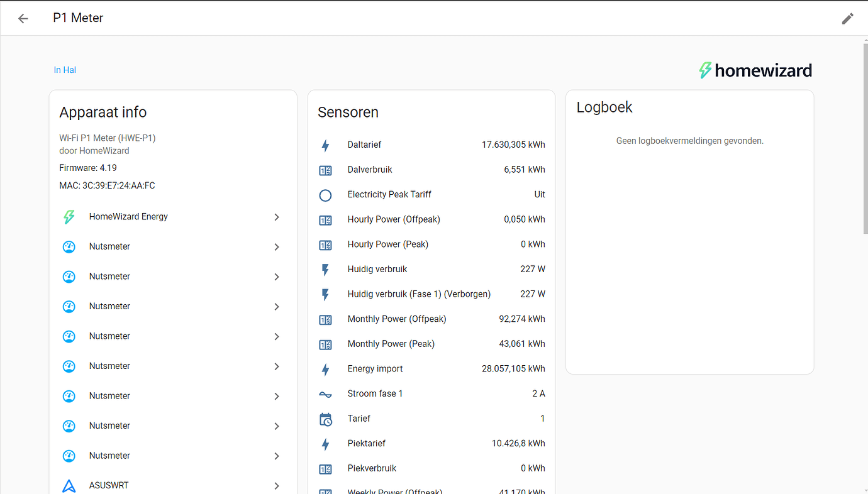The height and width of the screenshot is (494, 868).
Task: Click the lightning bolt icon beside Daltarief
Action: 325,145
